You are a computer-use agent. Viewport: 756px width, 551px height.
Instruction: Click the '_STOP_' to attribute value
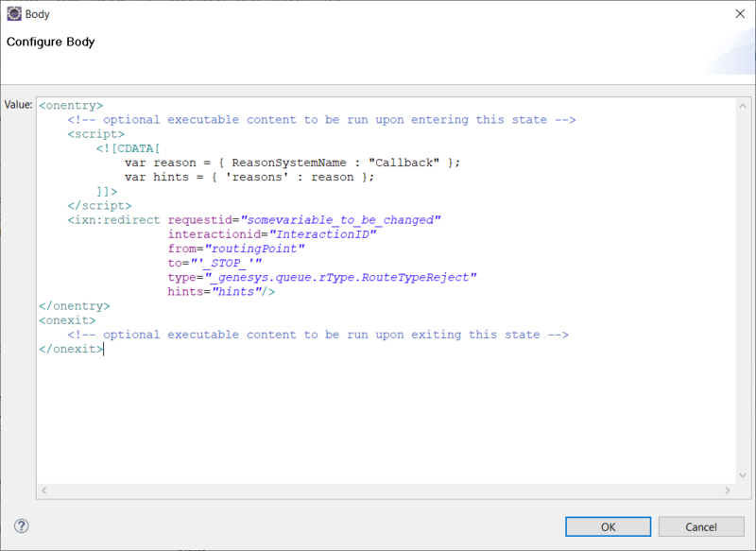226,263
